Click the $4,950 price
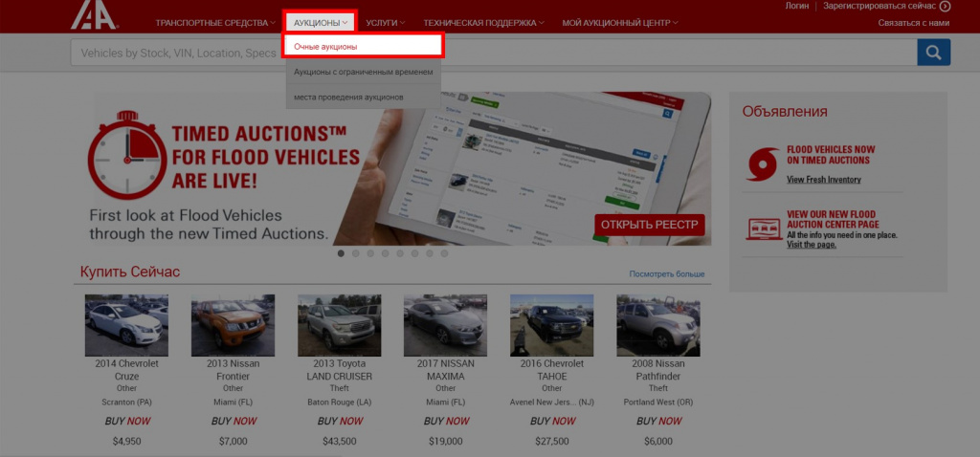This screenshot has width=980, height=457. coord(127,442)
